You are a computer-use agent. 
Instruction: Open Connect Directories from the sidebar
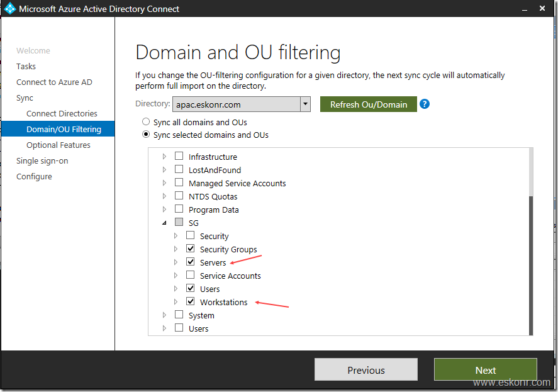[61, 113]
